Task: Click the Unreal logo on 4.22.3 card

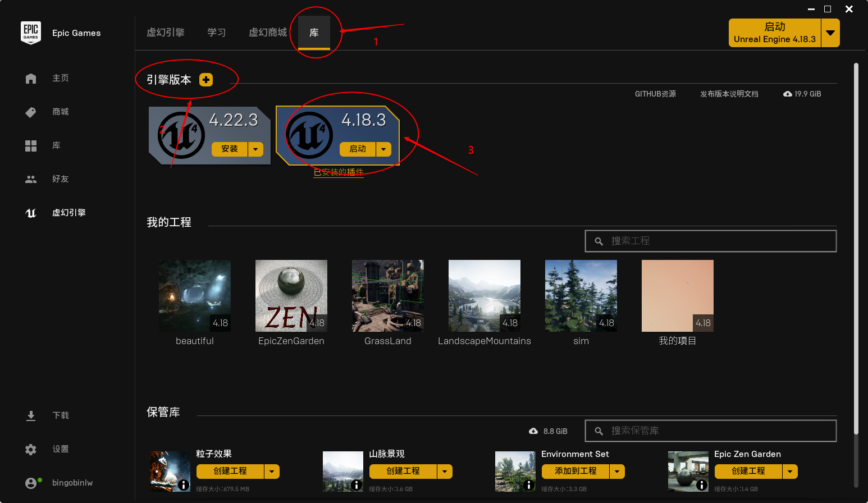Action: point(181,135)
